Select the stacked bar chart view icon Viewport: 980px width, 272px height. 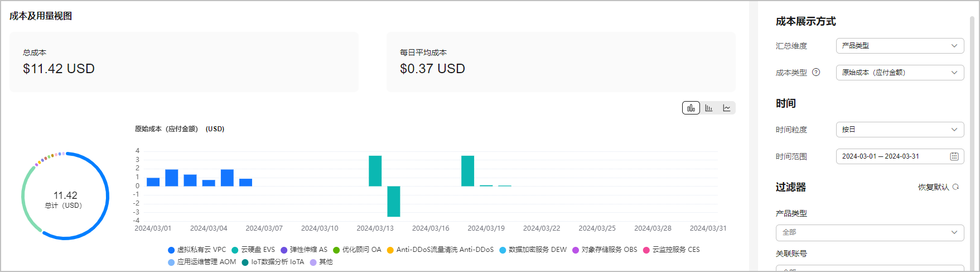691,108
